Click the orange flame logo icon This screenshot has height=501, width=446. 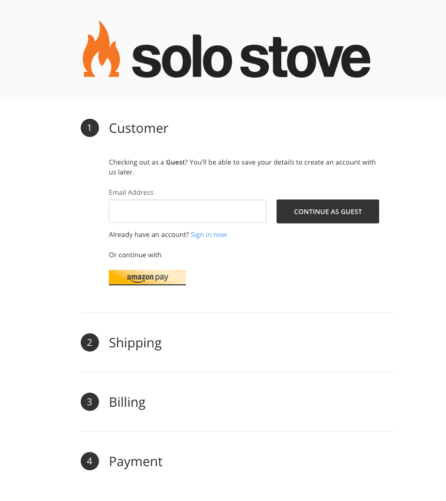pyautogui.click(x=101, y=49)
